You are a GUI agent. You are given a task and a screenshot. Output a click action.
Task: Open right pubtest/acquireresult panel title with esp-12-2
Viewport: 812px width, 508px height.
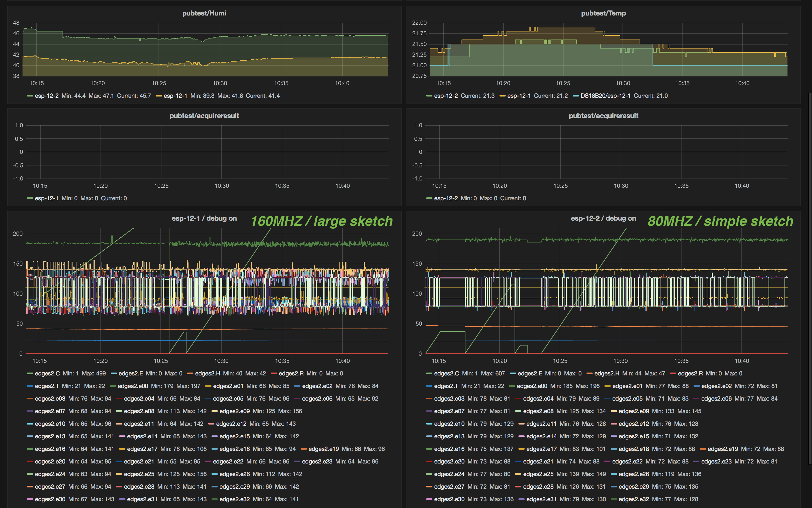point(603,116)
